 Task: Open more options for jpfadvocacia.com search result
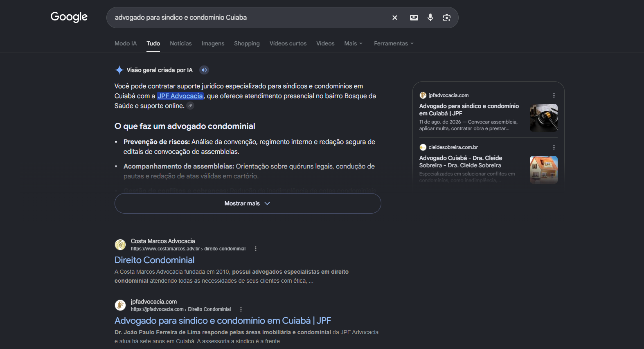[241, 309]
